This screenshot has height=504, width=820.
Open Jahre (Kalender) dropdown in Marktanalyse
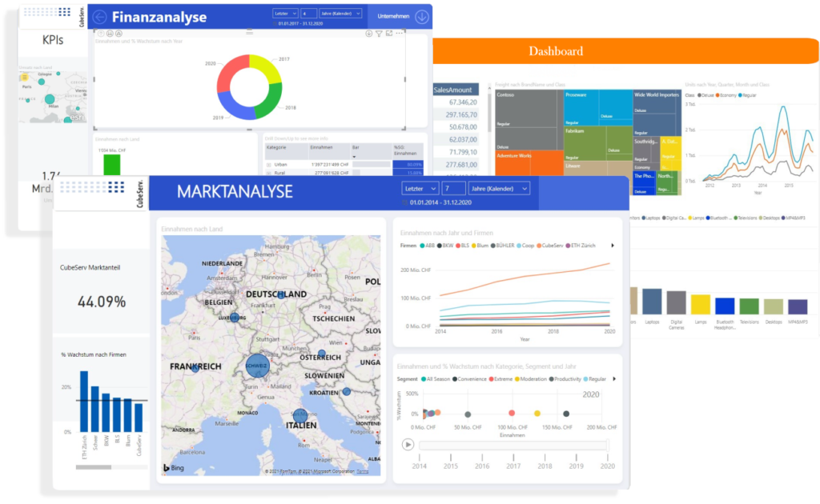pos(499,189)
